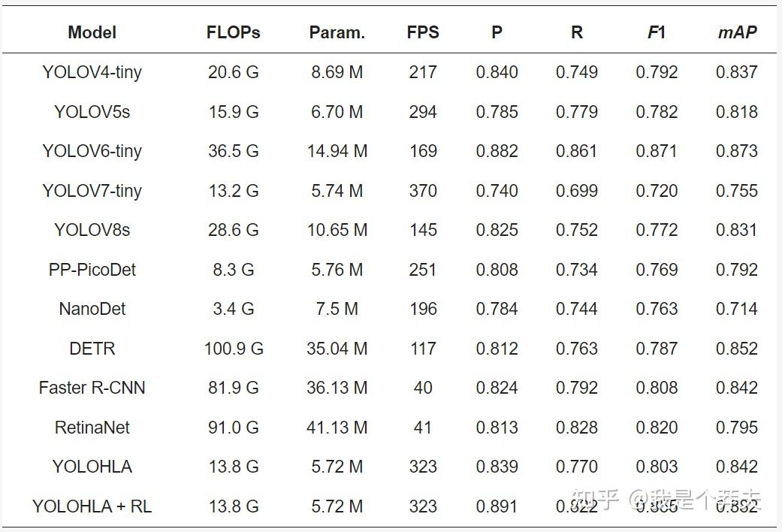Viewport: 782px width, 532px height.
Task: Select the YOLOV4-tiny model name
Action: click(92, 72)
